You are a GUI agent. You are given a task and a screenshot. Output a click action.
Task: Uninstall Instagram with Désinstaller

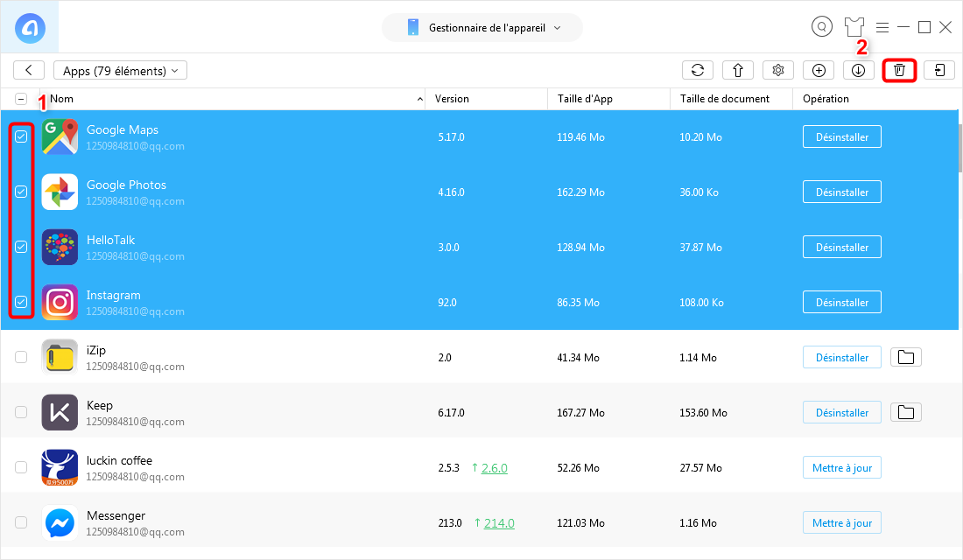point(842,302)
